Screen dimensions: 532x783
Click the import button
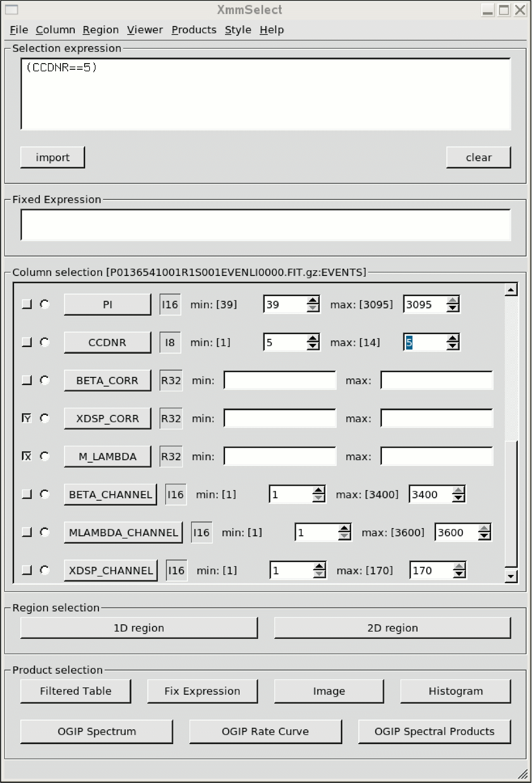click(53, 157)
